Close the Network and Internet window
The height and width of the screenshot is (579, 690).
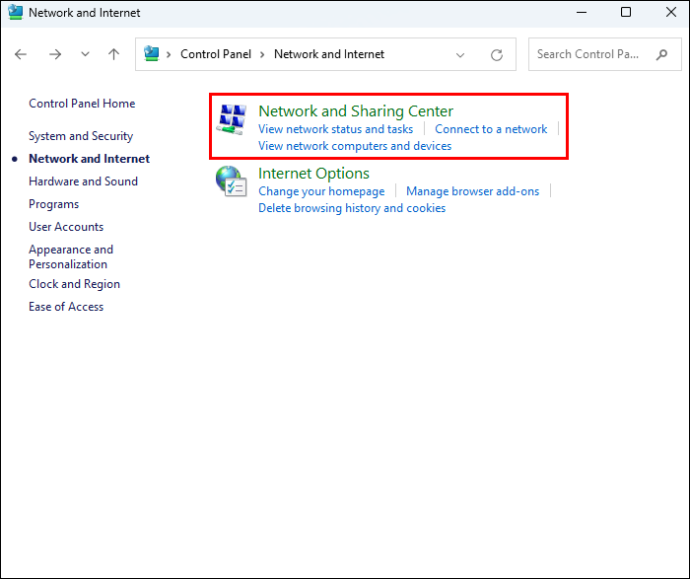click(671, 12)
